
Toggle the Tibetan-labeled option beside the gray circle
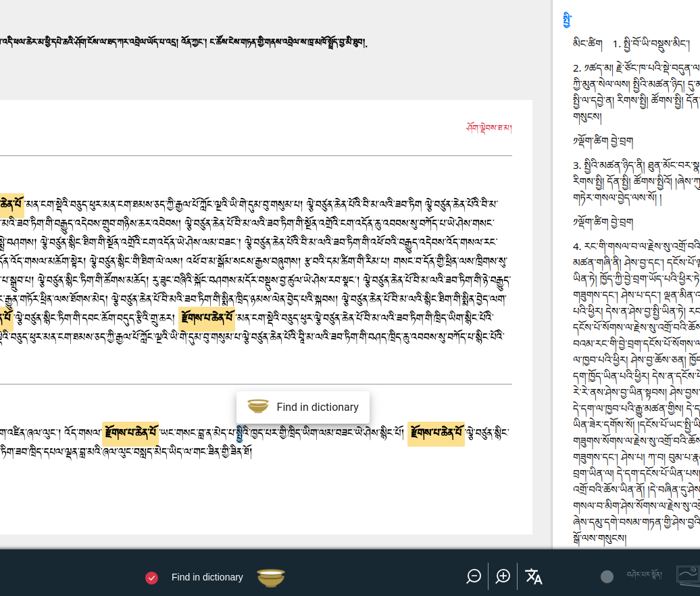point(644,576)
